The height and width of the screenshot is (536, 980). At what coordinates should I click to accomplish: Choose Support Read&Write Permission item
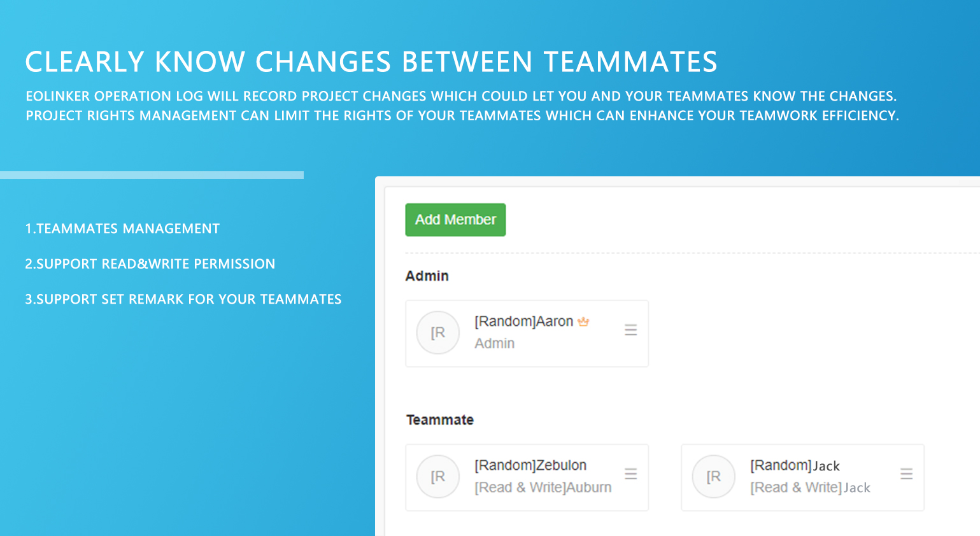coord(150,264)
